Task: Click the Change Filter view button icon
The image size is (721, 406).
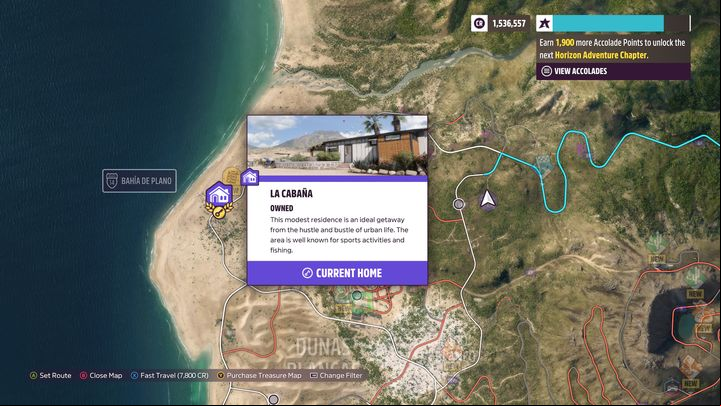Action: [x=314, y=376]
